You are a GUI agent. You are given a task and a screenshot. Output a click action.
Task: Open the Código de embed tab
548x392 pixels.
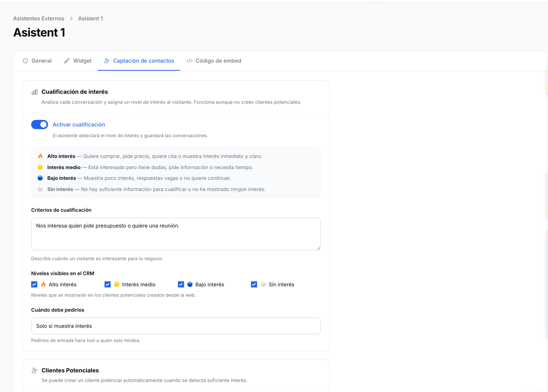(214, 61)
